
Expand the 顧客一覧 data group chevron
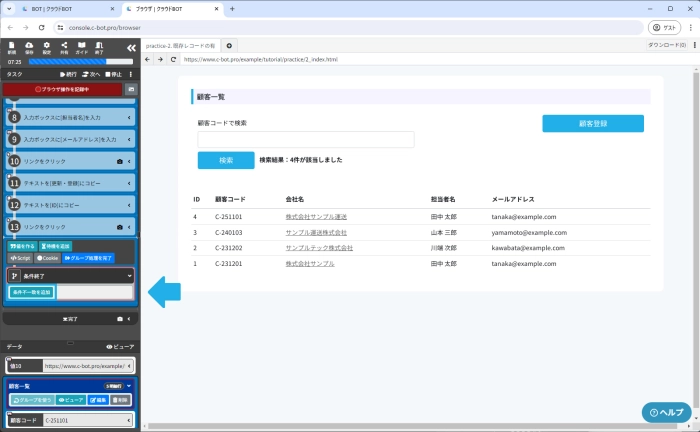pos(130,385)
